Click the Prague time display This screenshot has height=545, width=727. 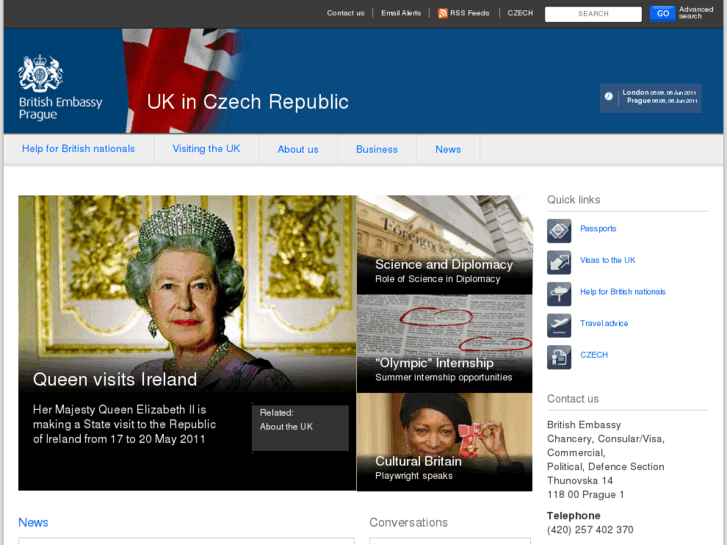tap(662, 101)
